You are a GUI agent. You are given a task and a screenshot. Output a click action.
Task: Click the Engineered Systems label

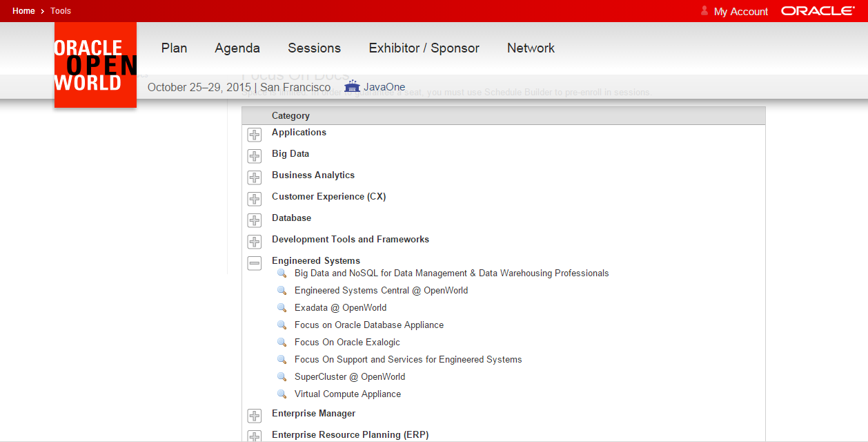(316, 261)
